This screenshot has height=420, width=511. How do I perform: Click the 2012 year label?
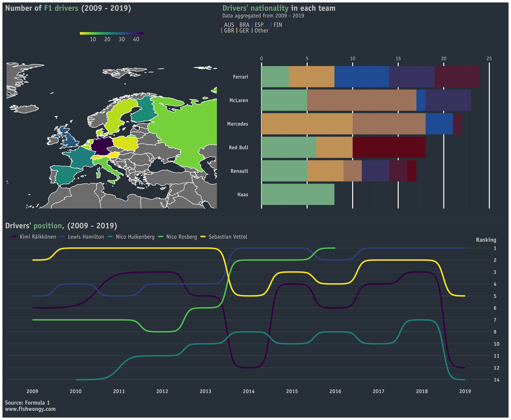[162, 391]
